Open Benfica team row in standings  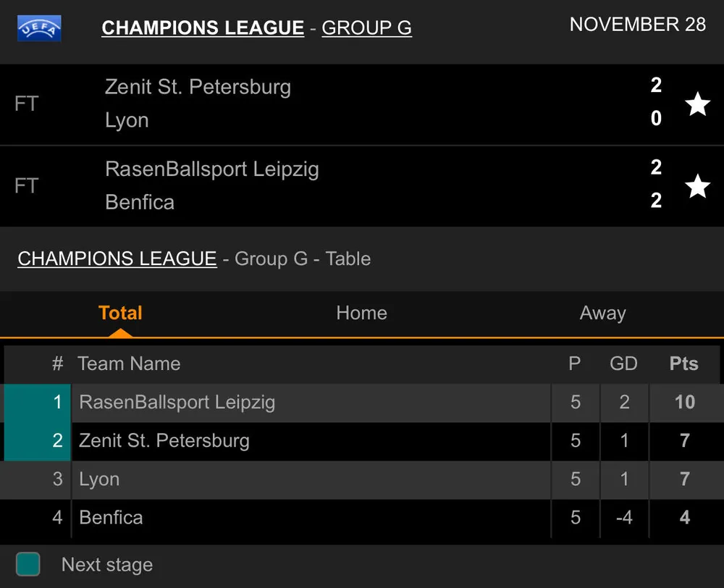click(111, 517)
